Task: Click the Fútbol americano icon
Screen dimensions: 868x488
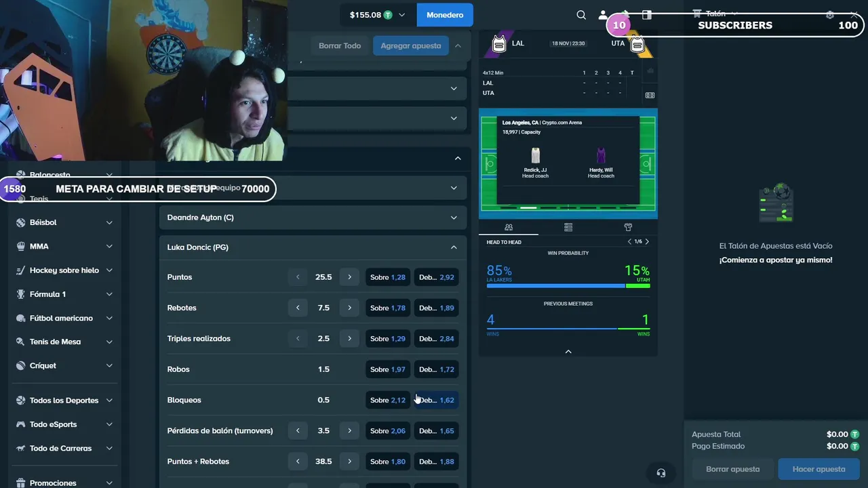Action: click(x=21, y=318)
